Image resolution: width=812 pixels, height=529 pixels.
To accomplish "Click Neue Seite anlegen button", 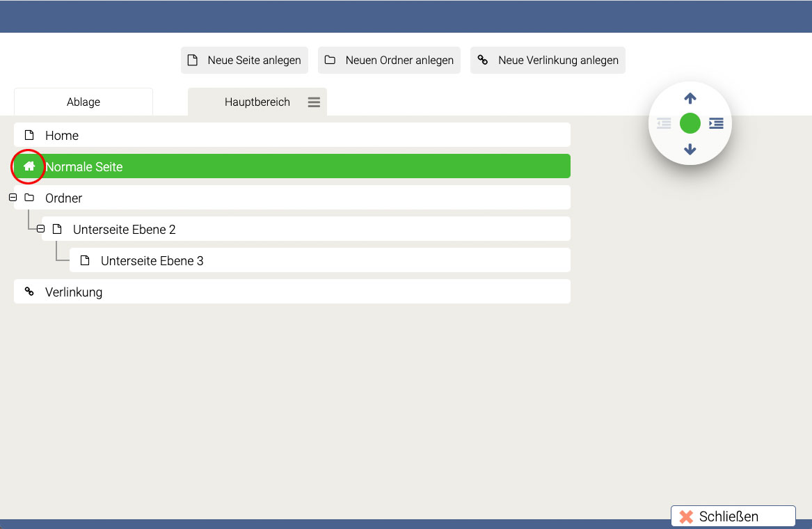I will (244, 60).
